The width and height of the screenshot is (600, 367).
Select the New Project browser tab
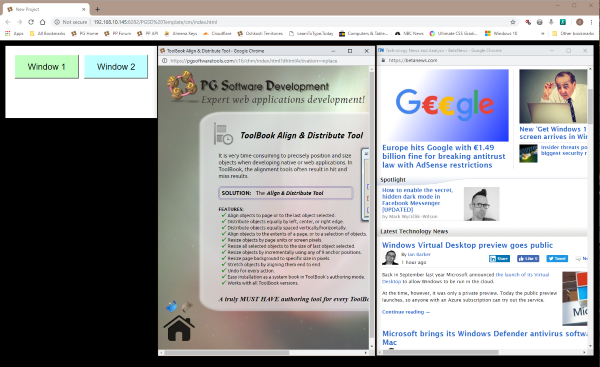(46, 9)
